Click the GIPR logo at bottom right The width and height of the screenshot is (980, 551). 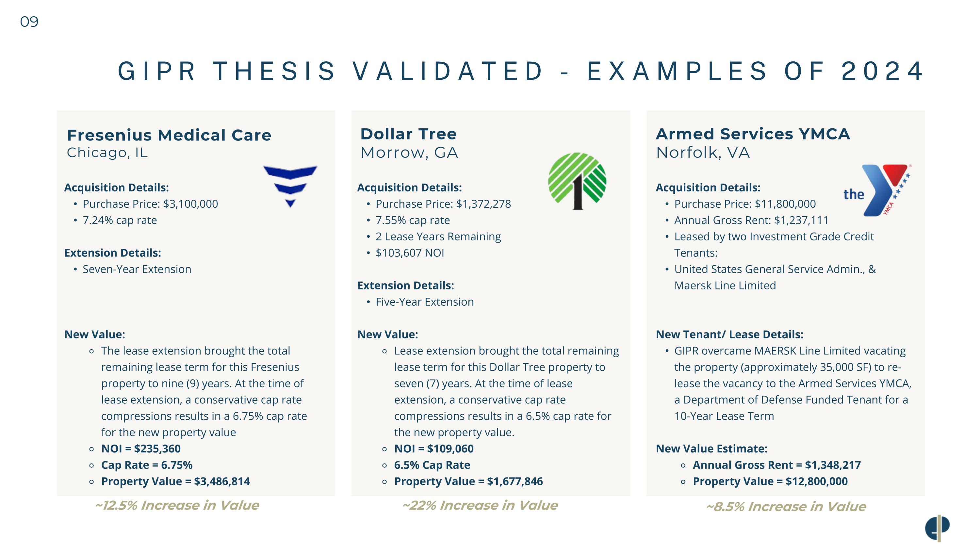point(937,528)
